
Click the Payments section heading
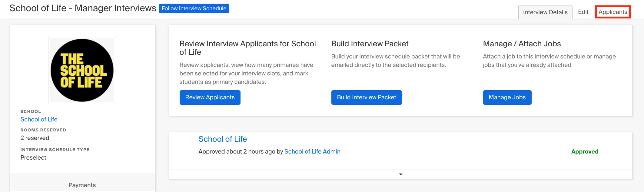click(82, 185)
